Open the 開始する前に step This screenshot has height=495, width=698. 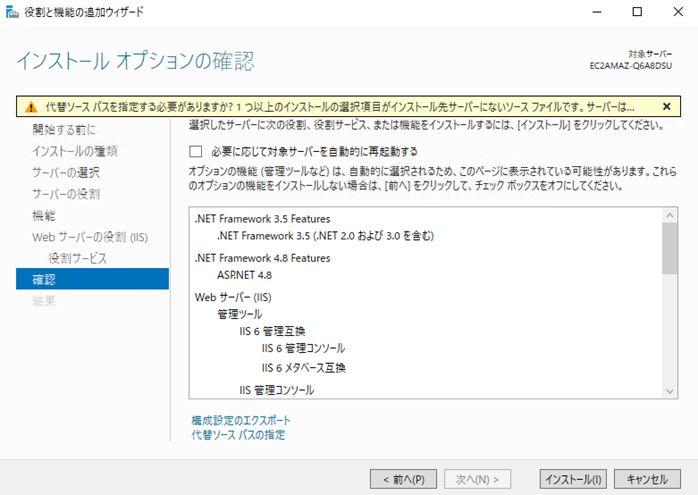tap(64, 130)
